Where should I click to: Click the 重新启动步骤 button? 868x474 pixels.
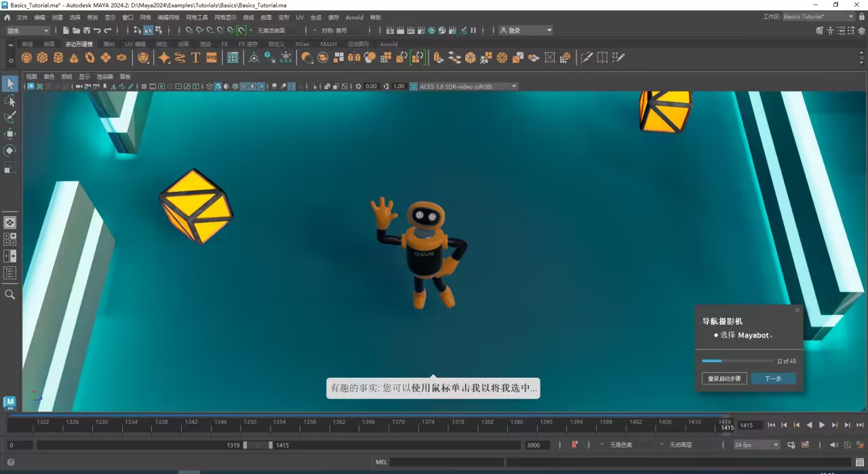pyautogui.click(x=724, y=378)
